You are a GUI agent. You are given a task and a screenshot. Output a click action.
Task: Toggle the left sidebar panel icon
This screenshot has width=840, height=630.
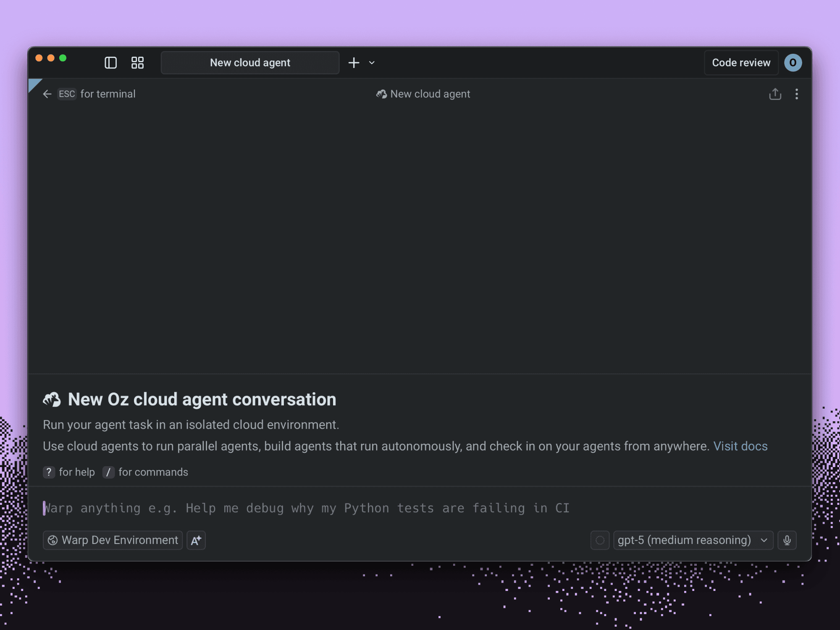tap(110, 63)
